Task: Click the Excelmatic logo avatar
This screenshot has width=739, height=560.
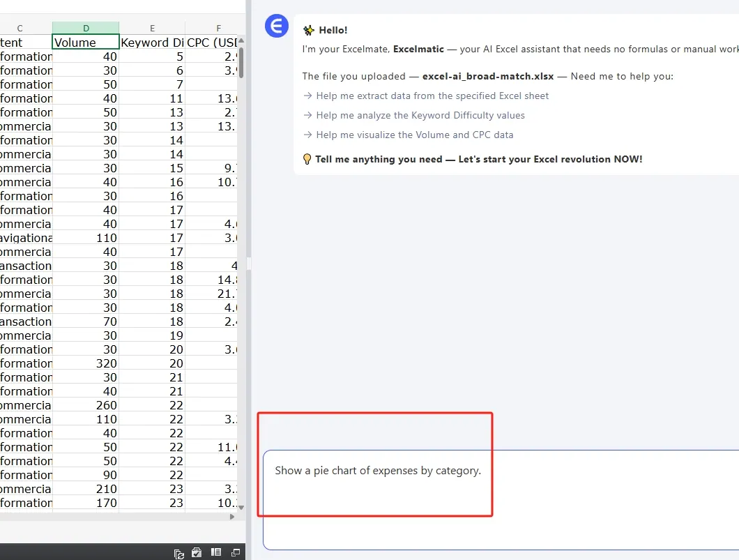Action: 277,27
